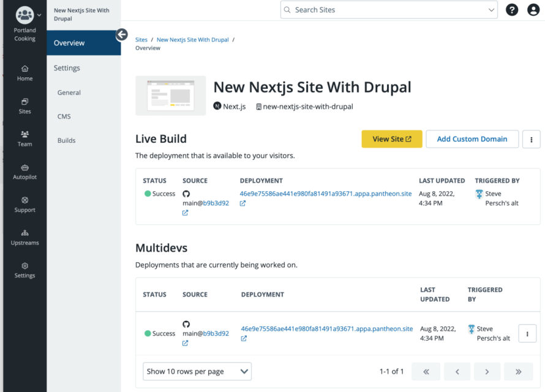Click the Multidevs heading
Image resolution: width=545 pixels, height=392 pixels.
(161, 248)
